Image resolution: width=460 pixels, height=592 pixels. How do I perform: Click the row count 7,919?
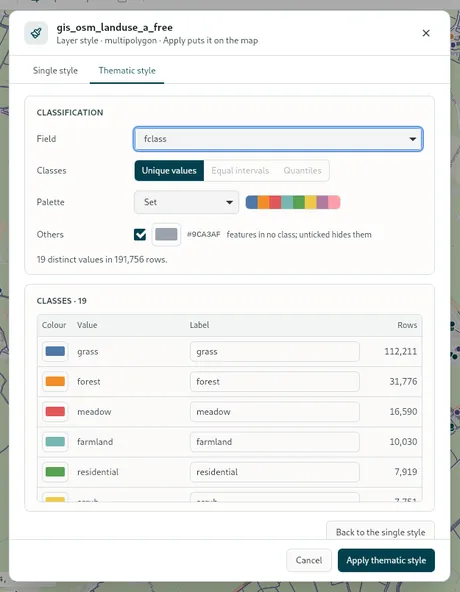click(406, 472)
